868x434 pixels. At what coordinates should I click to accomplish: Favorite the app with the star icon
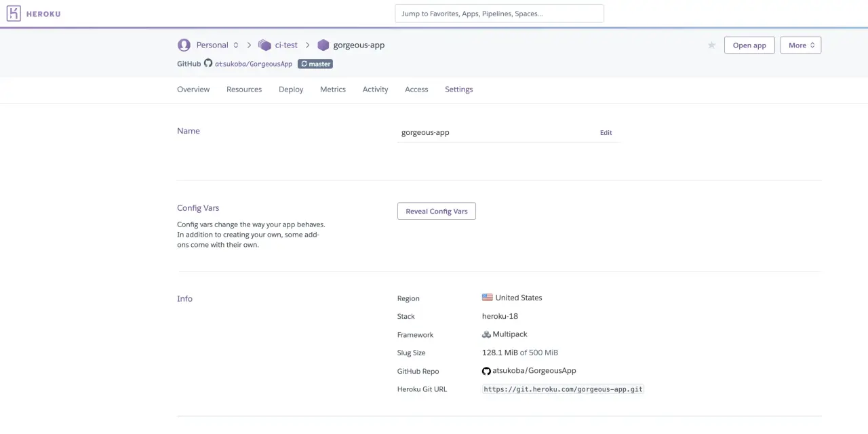pyautogui.click(x=711, y=45)
